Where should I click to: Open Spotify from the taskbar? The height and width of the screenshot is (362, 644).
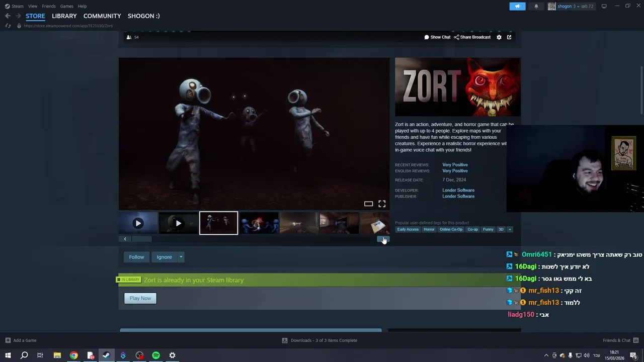[156, 355]
